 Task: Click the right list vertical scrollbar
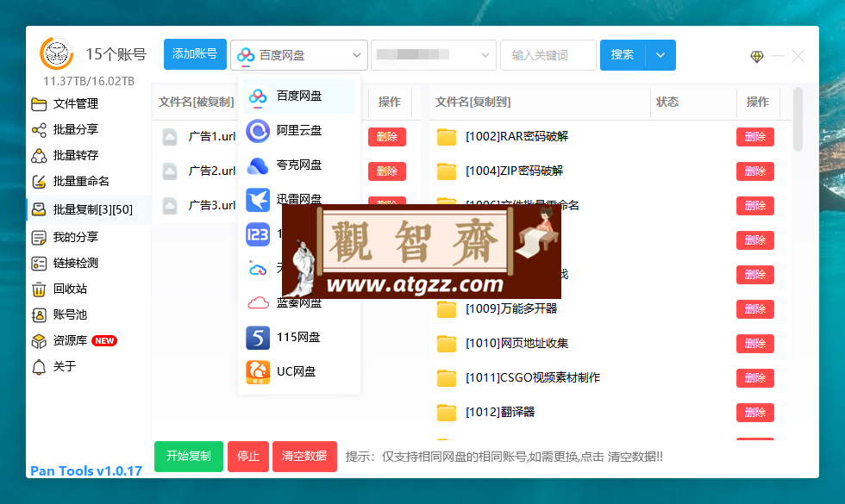[x=798, y=120]
